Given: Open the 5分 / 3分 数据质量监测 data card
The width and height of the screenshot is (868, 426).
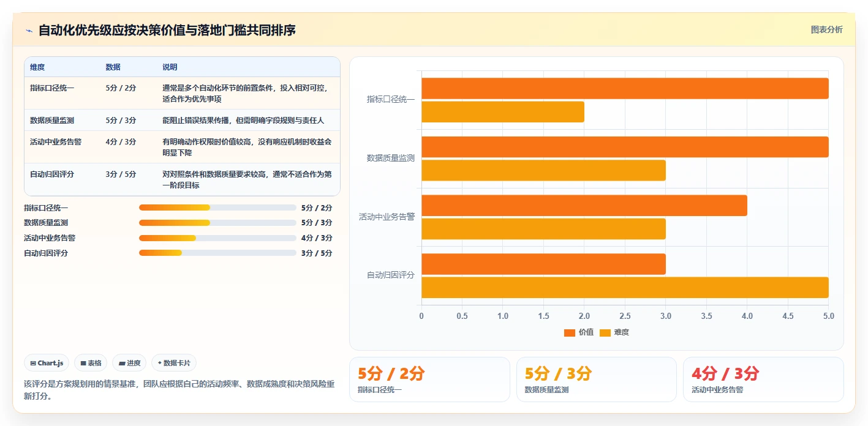Looking at the screenshot, I should 597,379.
